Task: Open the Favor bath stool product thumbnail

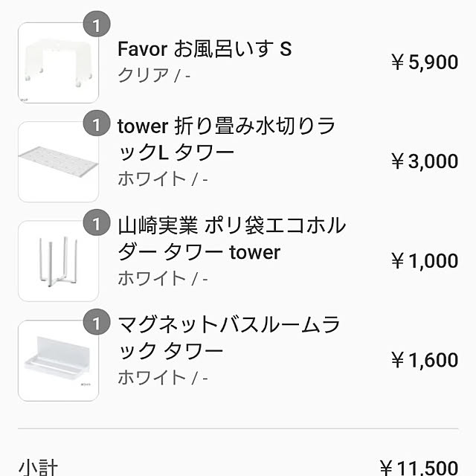Action: [x=58, y=62]
